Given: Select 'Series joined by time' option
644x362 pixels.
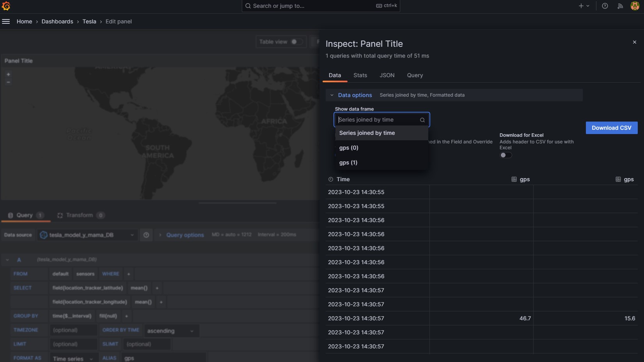Looking at the screenshot, I should 381,133.
